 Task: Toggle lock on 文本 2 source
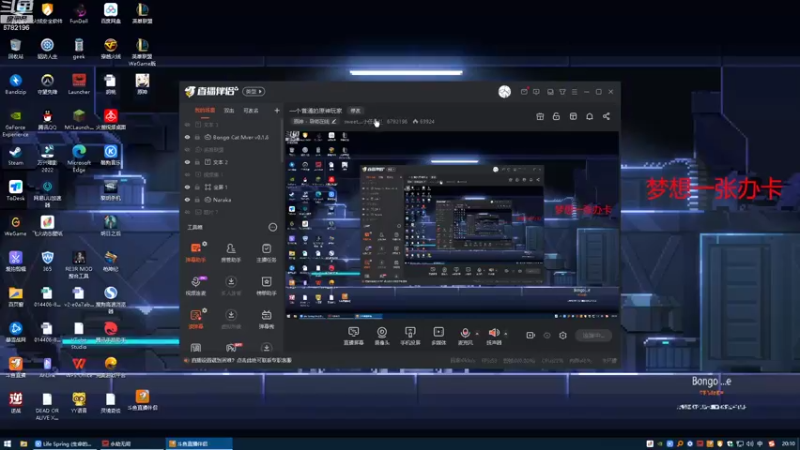[197, 162]
